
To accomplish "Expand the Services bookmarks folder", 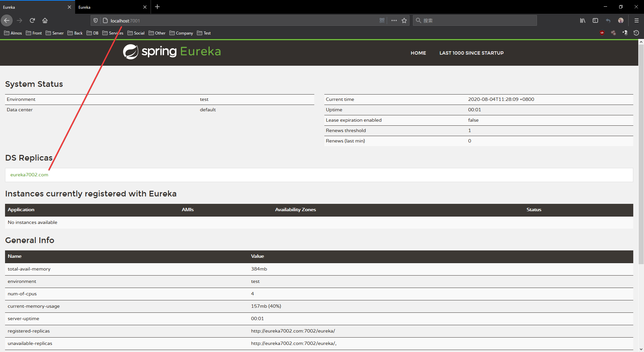I will 113,33.
